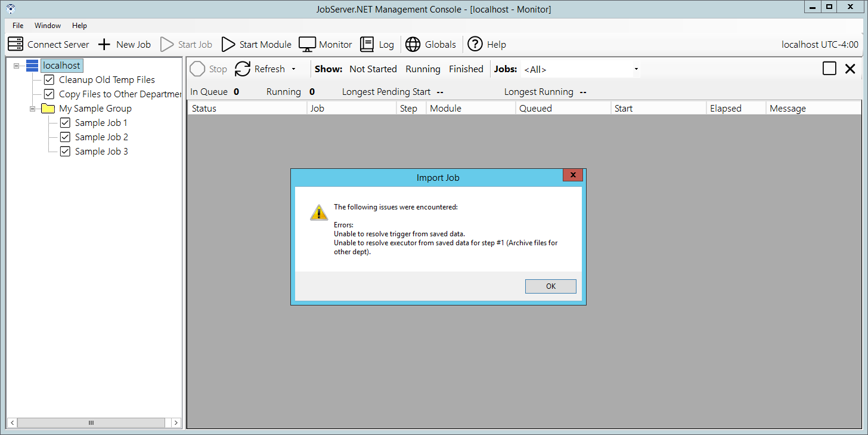Open the Window menu
Viewport: 868px width, 435px height.
click(x=48, y=26)
